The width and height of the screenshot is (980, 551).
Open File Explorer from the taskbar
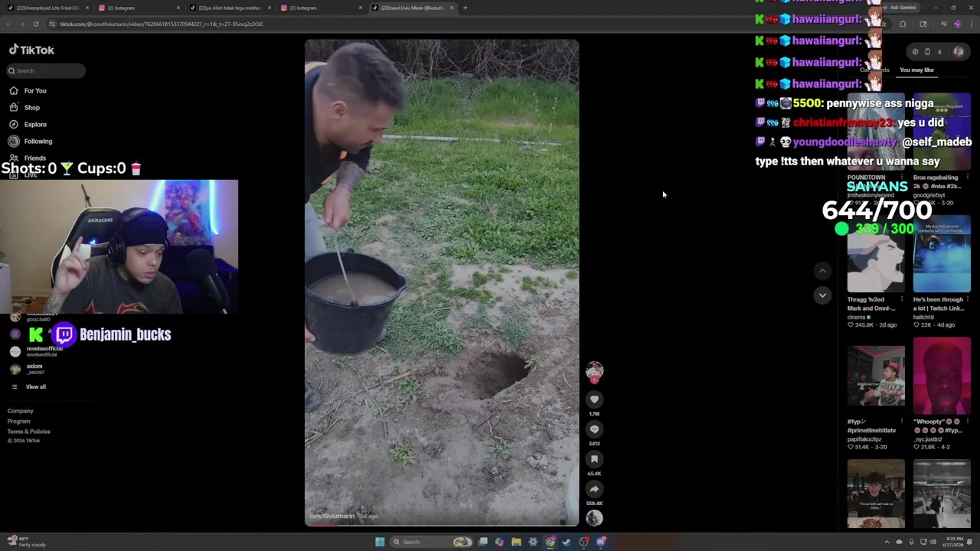pyautogui.click(x=516, y=542)
